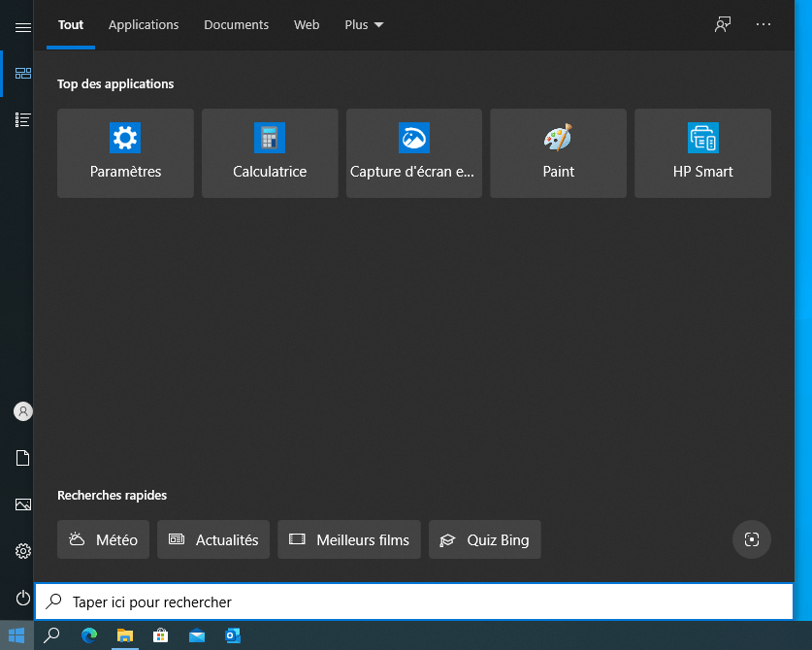Launch the HP Smart app tile

coord(702,152)
